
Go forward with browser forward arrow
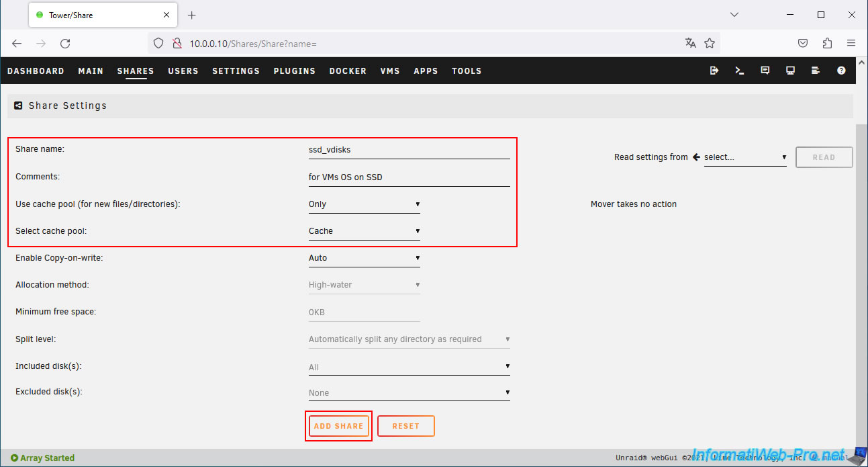[41, 43]
